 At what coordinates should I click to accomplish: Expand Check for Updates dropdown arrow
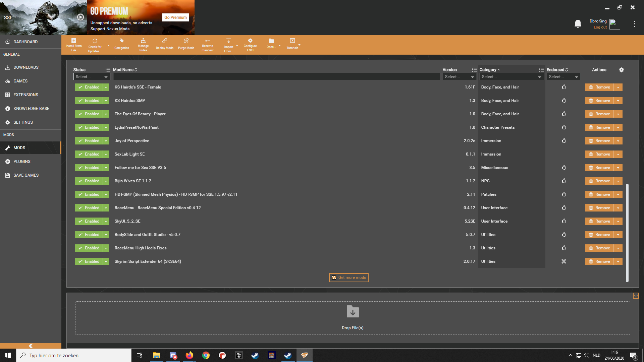[x=108, y=46]
